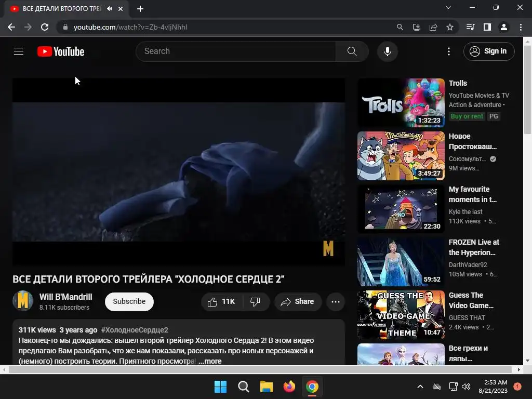Open FROZEN Live at the Hyperion thumbnail
Viewport: 532px width, 399px height.
(x=401, y=262)
